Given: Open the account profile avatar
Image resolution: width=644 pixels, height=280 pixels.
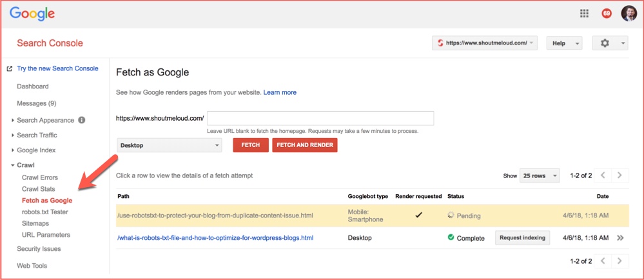Looking at the screenshot, I should [x=629, y=13].
